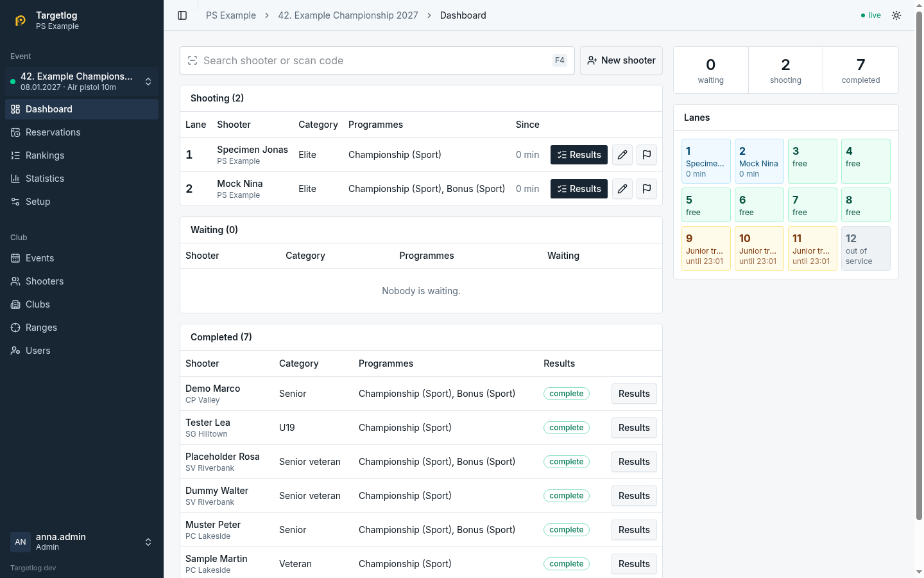
Task: Click the complete badge for Demo Marco
Action: (567, 394)
